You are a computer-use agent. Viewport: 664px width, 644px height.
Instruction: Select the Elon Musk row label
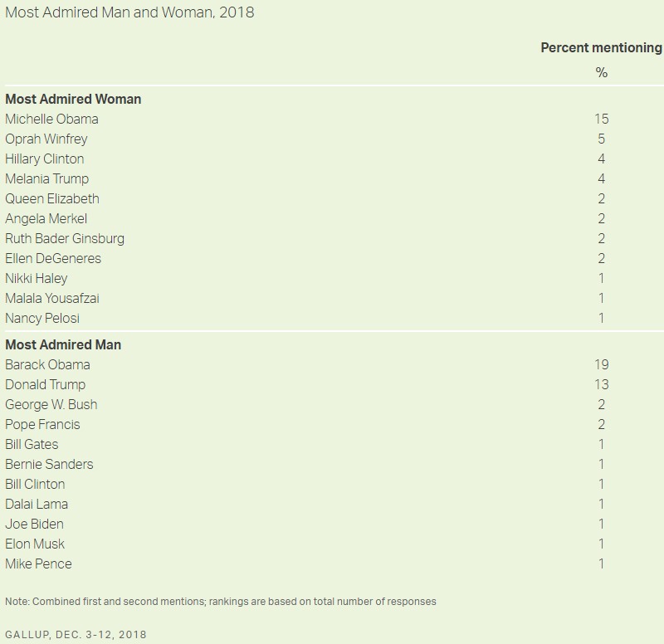click(x=35, y=544)
